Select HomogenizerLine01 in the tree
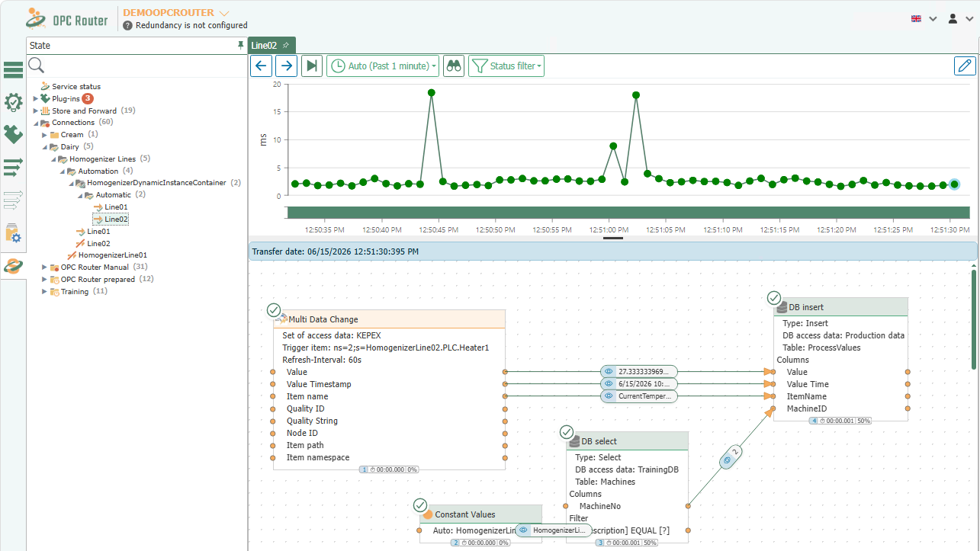980x551 pixels. pyautogui.click(x=113, y=255)
